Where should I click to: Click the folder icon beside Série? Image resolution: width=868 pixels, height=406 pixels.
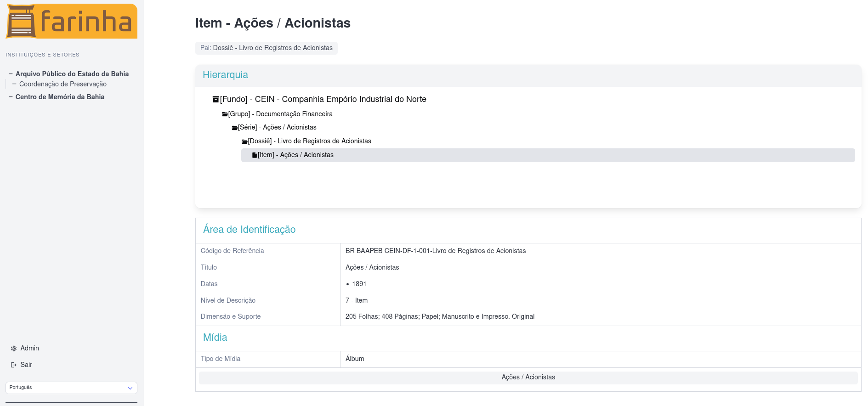(234, 128)
